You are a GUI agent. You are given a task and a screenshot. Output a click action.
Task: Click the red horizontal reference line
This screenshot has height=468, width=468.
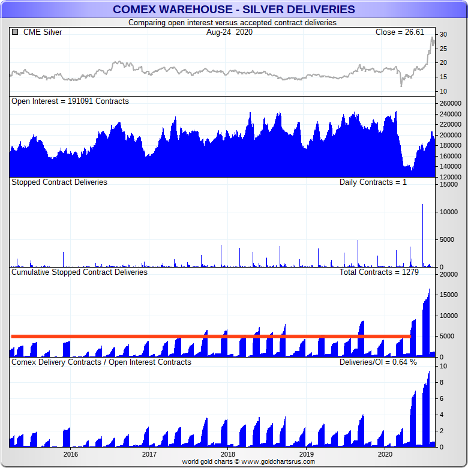(x=211, y=336)
